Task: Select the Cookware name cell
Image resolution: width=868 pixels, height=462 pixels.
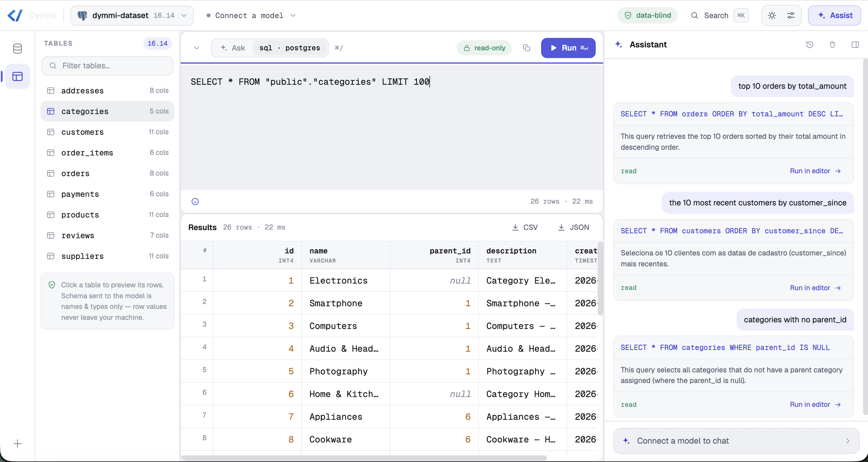Action: tap(346, 439)
